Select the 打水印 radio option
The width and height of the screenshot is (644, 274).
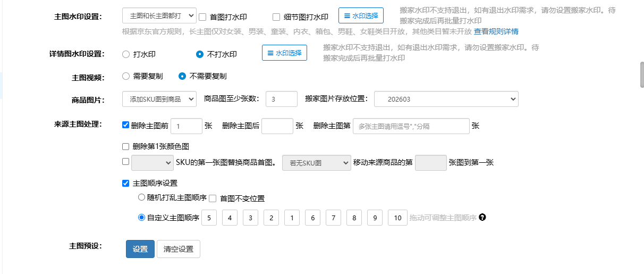click(126, 54)
